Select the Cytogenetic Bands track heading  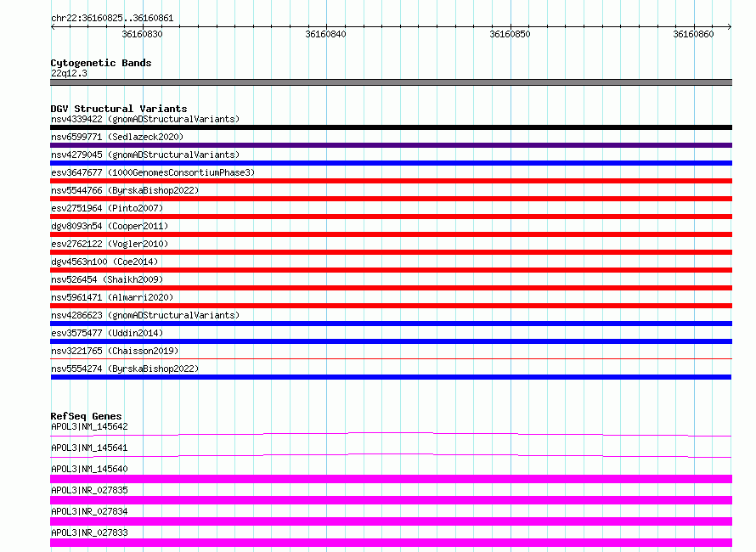click(101, 63)
